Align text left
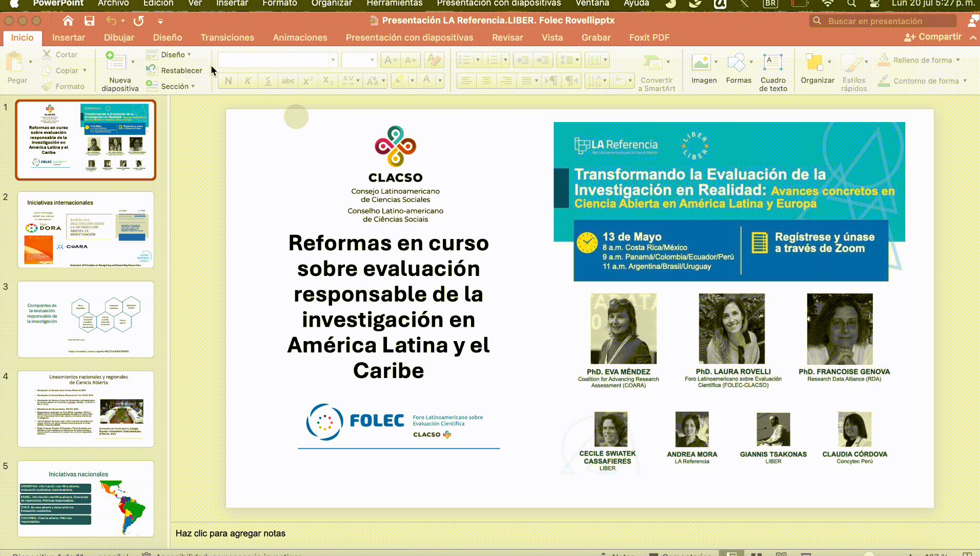This screenshot has height=556, width=980. pos(466,81)
